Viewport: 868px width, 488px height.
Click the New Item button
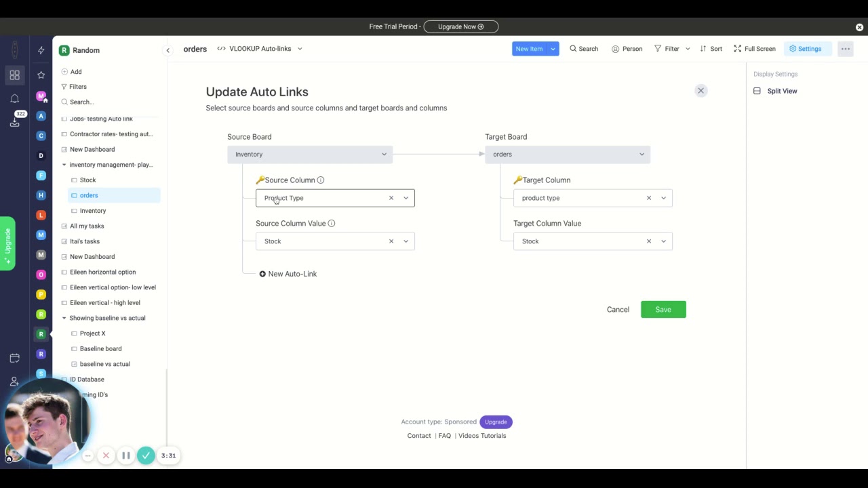(x=529, y=49)
